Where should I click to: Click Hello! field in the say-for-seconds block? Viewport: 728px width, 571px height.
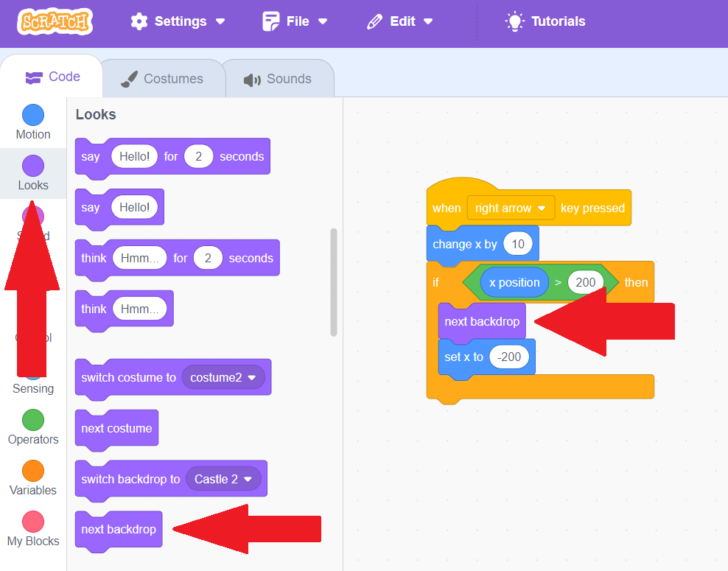pyautogui.click(x=135, y=156)
